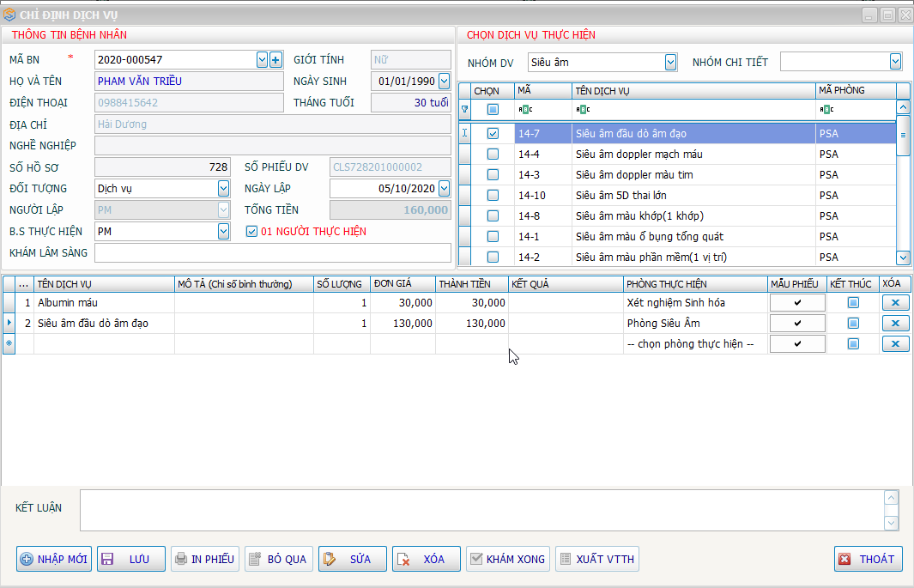Click the service list scroll up arrow

coord(903,107)
